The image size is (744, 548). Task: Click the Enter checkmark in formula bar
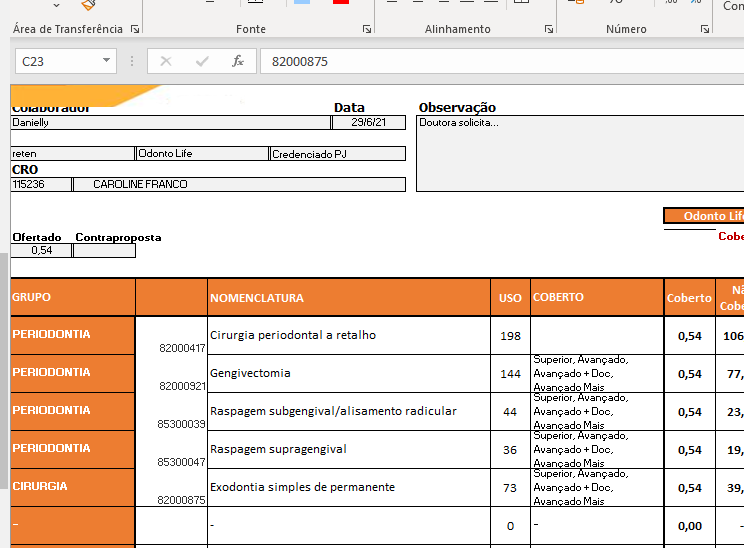(x=202, y=61)
